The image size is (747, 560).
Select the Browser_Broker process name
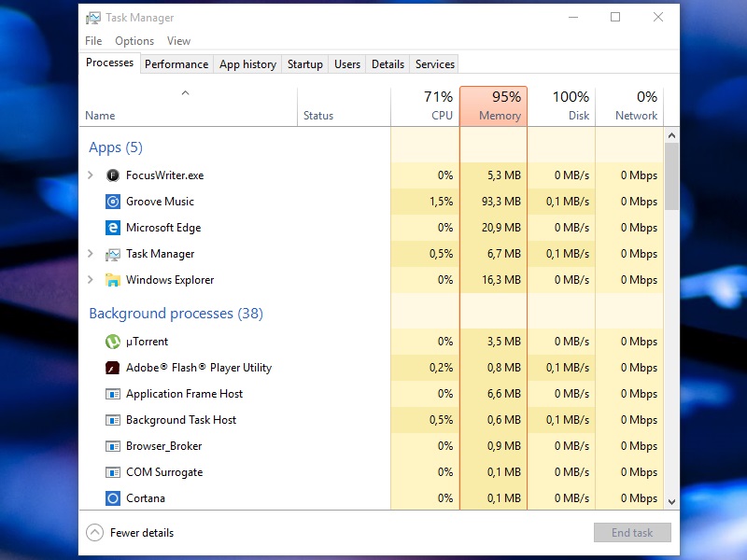(164, 446)
